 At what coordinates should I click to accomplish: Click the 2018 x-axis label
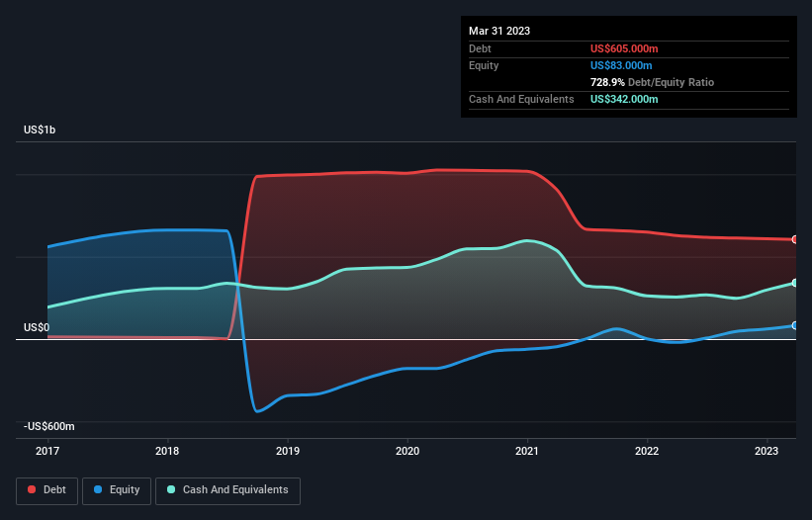[x=167, y=451]
